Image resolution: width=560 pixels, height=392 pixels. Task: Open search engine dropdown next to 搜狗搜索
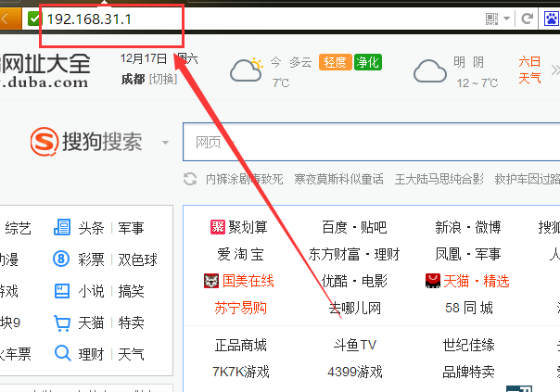point(165,143)
